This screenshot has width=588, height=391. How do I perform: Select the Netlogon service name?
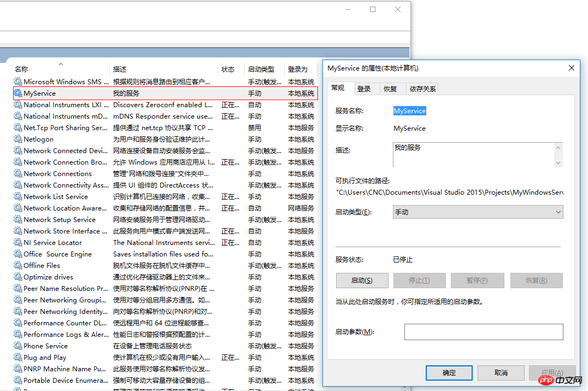coord(39,139)
